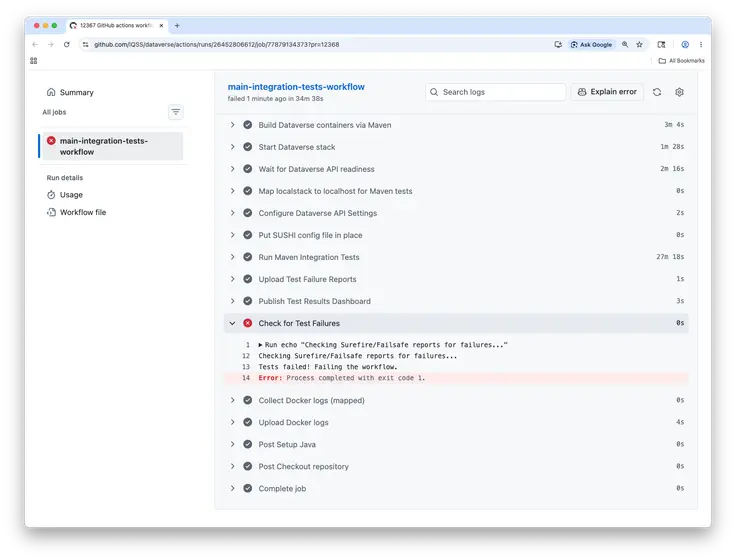The height and width of the screenshot is (560, 736).
Task: Click the Usage stopwatch icon
Action: click(x=51, y=195)
